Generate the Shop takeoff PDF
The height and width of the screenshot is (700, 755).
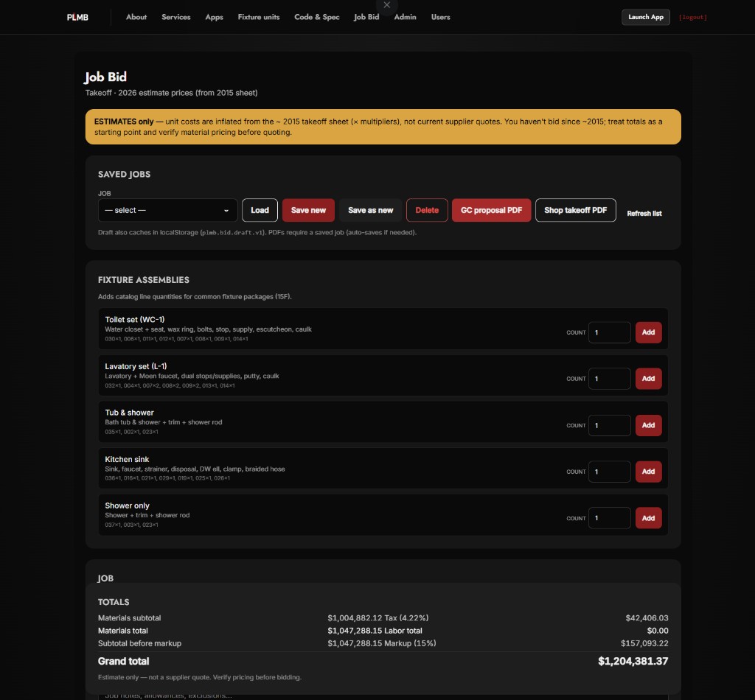click(575, 210)
